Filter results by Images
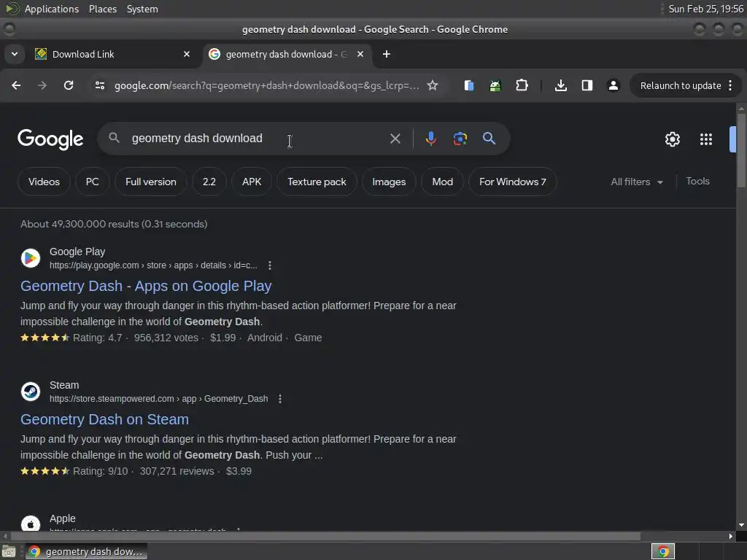This screenshot has height=560, width=747. (389, 182)
